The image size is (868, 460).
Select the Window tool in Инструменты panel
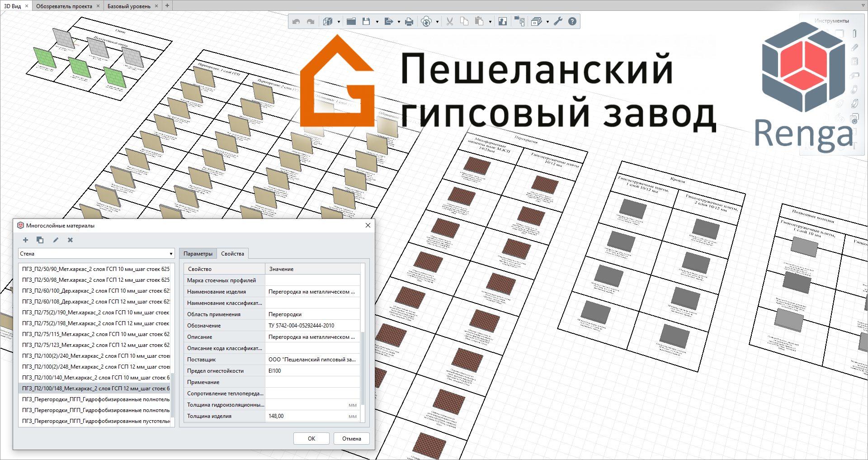(854, 62)
